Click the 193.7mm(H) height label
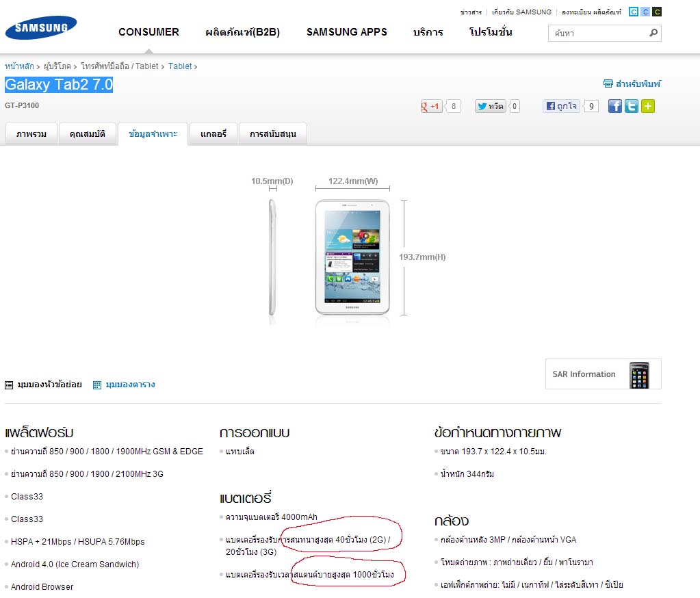Viewport: 700px width, 598px height. [422, 257]
